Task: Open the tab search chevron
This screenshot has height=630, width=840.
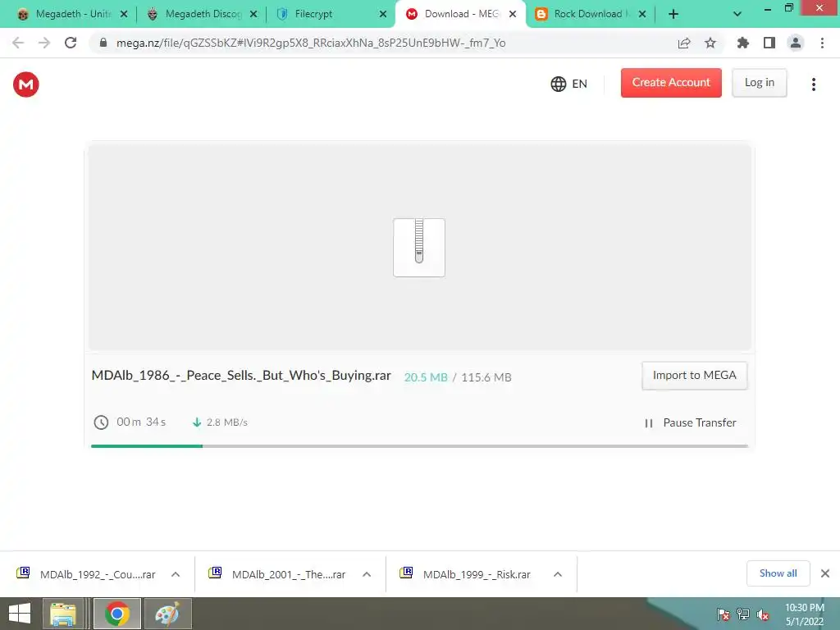Action: point(737,14)
